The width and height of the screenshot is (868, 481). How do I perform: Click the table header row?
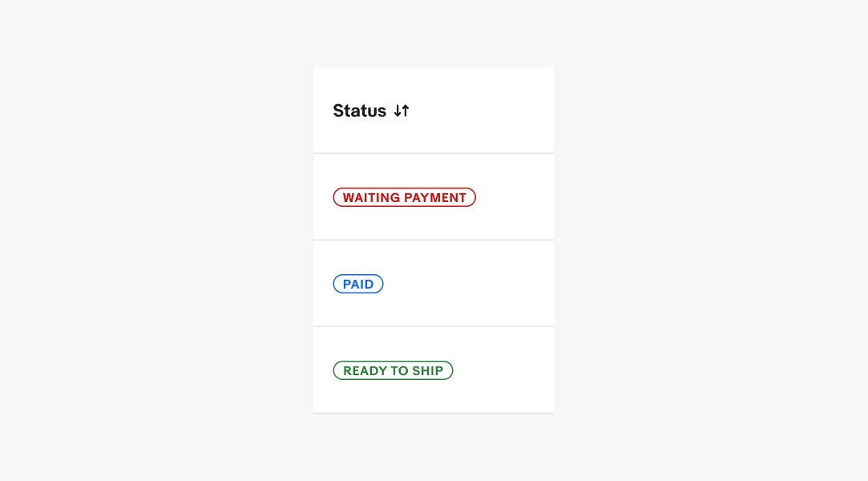click(434, 110)
